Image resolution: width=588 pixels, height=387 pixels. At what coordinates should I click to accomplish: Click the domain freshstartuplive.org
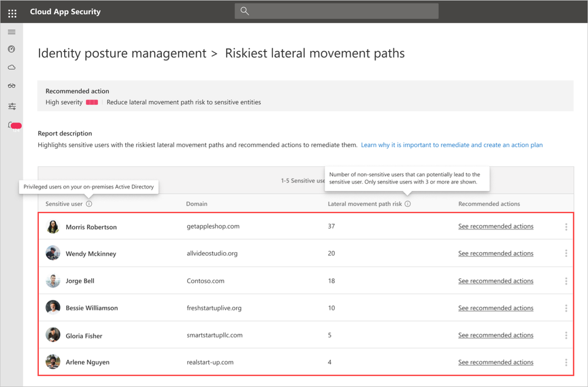point(214,308)
